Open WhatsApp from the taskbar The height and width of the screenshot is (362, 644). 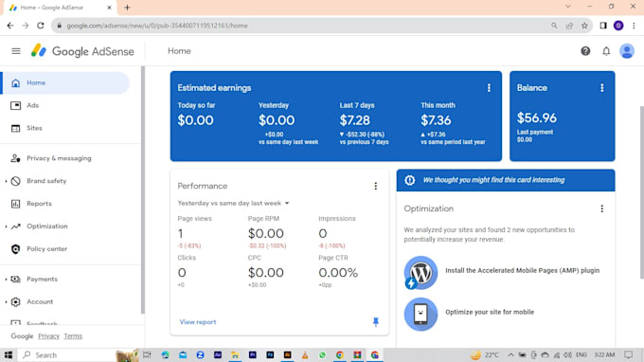click(x=322, y=355)
